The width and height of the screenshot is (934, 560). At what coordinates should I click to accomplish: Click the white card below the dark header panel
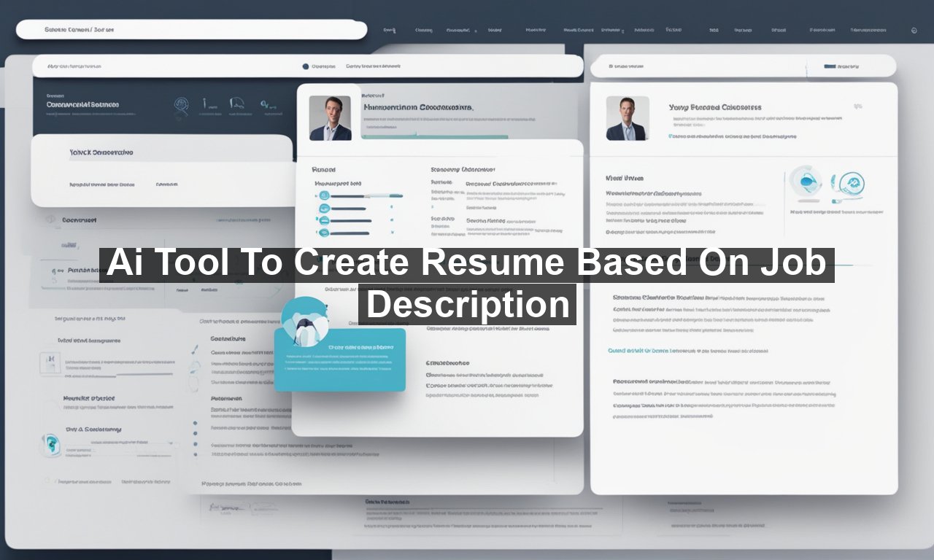(x=162, y=171)
